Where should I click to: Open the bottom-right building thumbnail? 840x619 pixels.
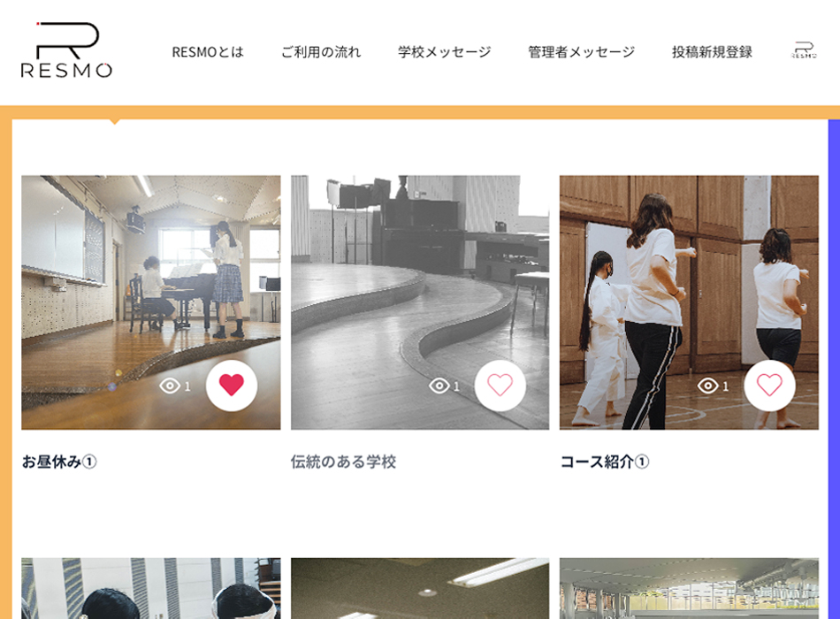tap(689, 588)
